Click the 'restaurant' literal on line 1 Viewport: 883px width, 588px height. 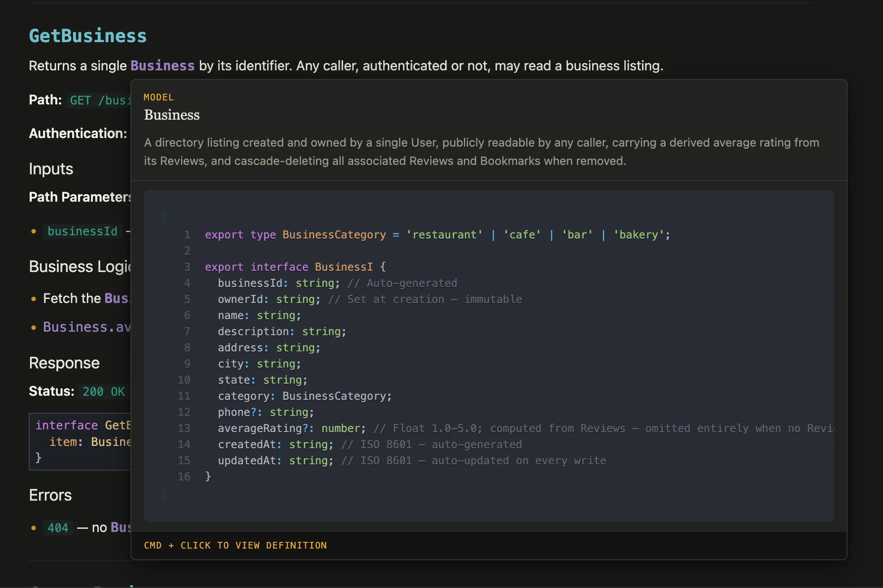coord(444,235)
